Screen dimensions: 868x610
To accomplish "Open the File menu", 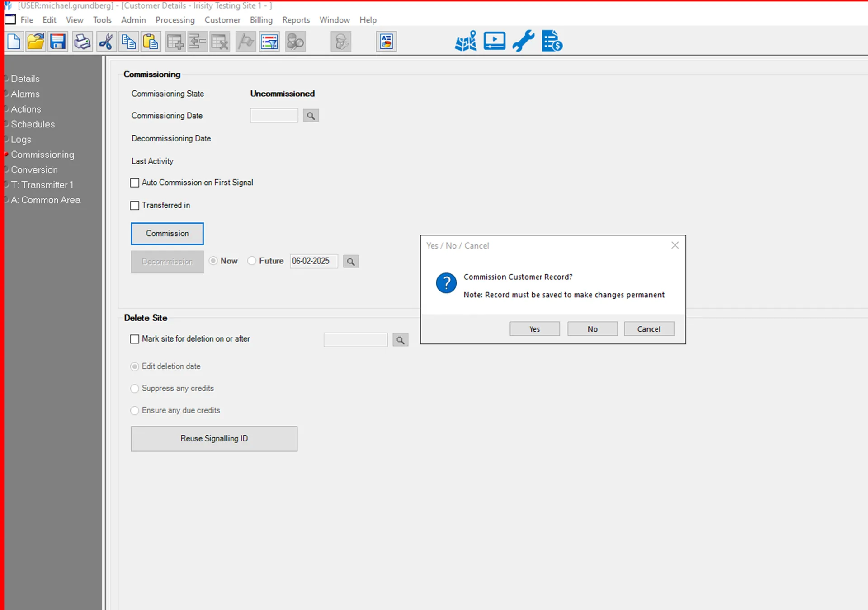I will [x=27, y=20].
